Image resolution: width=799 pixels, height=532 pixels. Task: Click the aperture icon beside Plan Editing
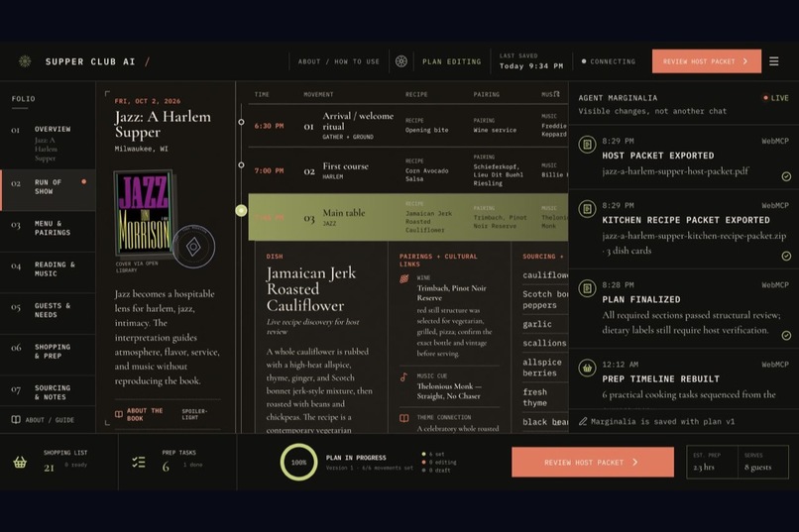tap(401, 61)
